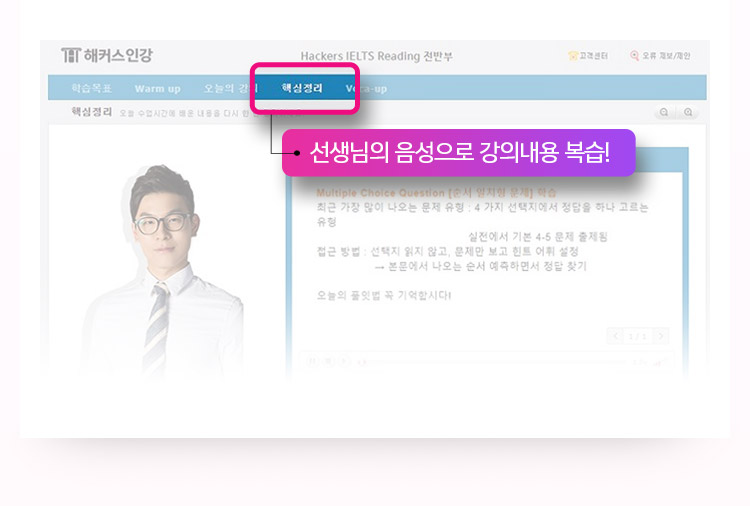Screen dimensions: 750x506
Task: Open the 고객센터 telephone icon
Action: (573, 55)
